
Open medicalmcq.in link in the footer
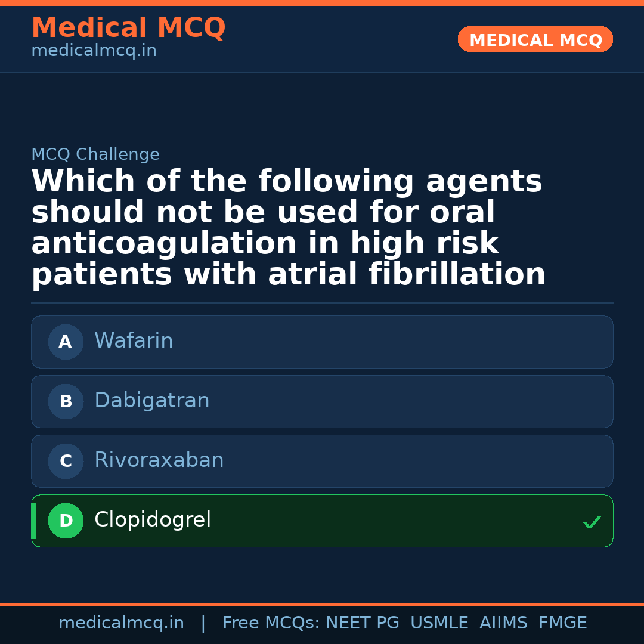tap(121, 623)
